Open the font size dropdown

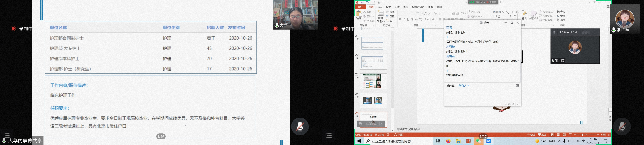tap(422, 13)
